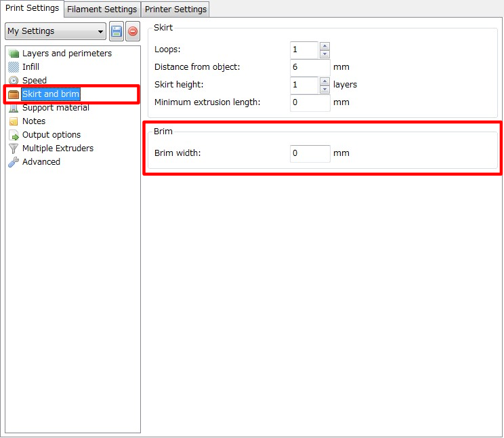This screenshot has width=504, height=438.
Task: Click the Brim group heading
Action: tap(163, 132)
